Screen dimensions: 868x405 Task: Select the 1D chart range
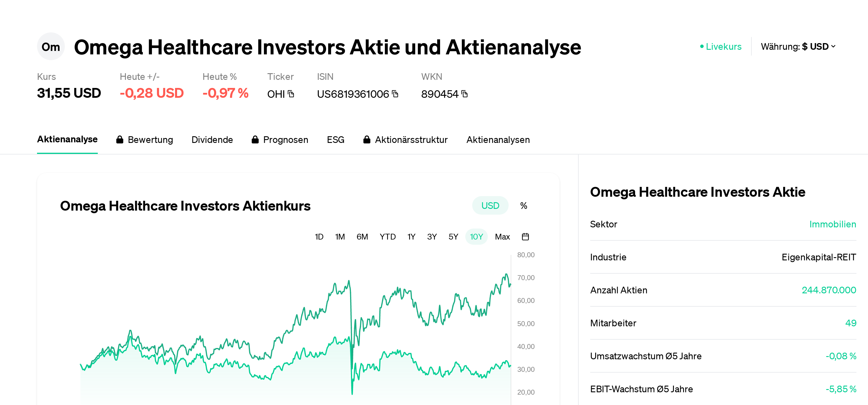(x=319, y=237)
